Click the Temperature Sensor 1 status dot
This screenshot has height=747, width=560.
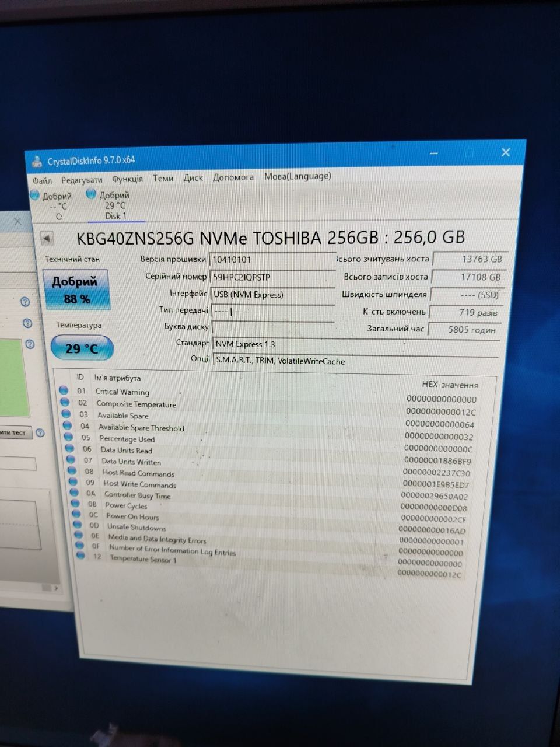(81, 556)
